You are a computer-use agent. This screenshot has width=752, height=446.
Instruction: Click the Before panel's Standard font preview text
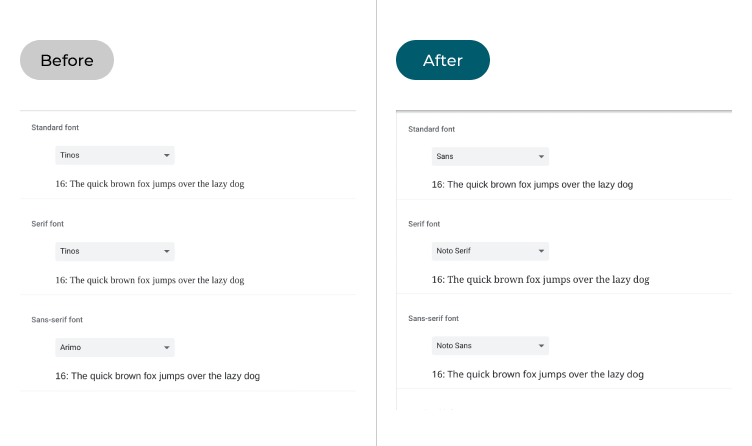[150, 184]
